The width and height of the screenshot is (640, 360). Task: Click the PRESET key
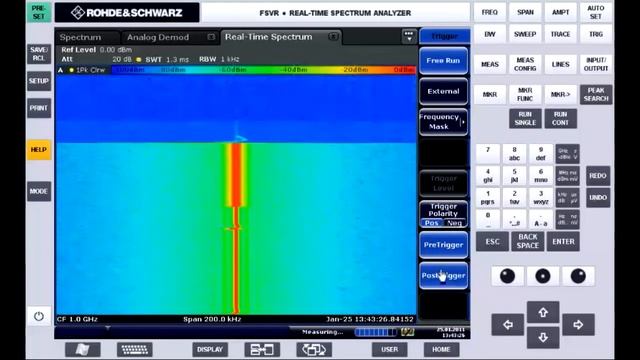(39, 12)
